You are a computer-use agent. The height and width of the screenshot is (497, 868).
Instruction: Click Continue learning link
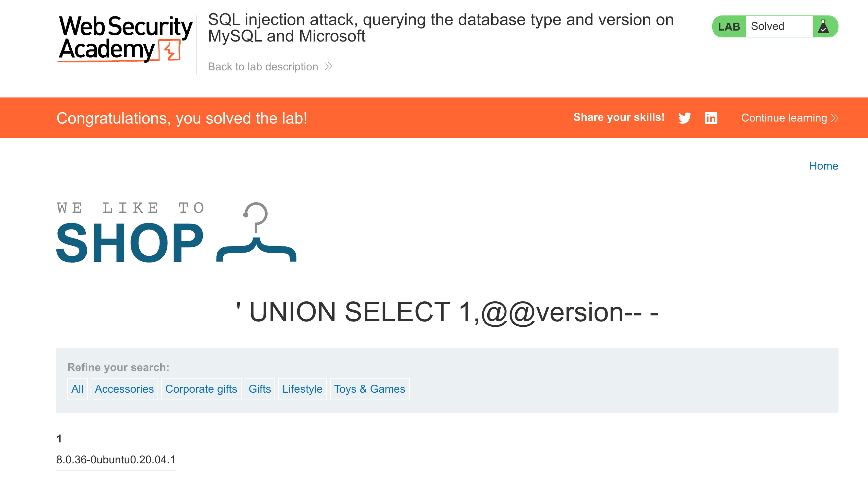point(784,118)
